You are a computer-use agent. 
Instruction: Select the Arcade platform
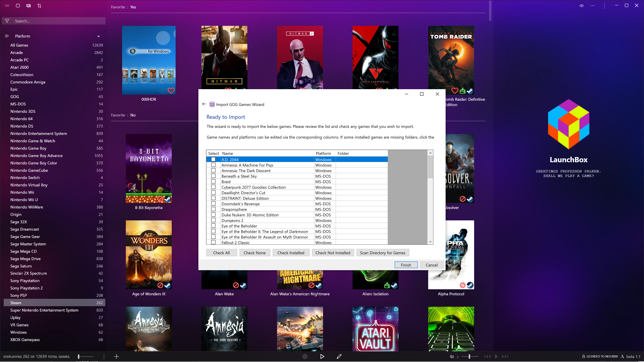[55, 52]
